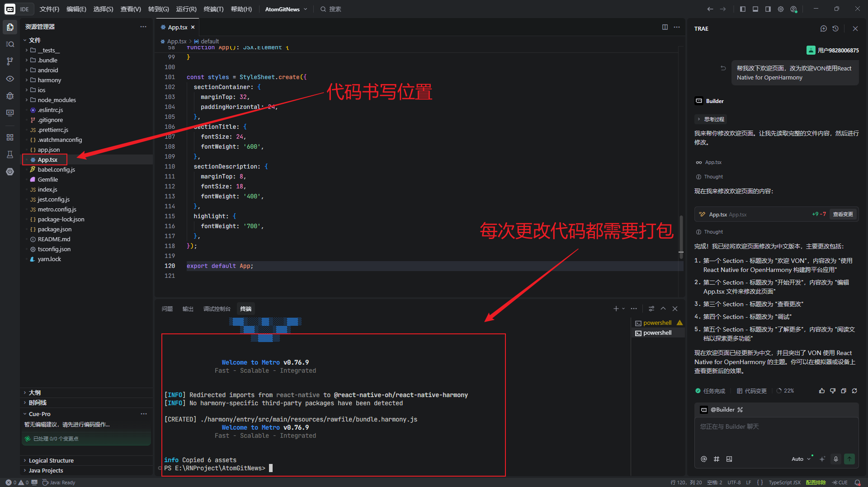Insert @ mention in chat input

pyautogui.click(x=704, y=459)
